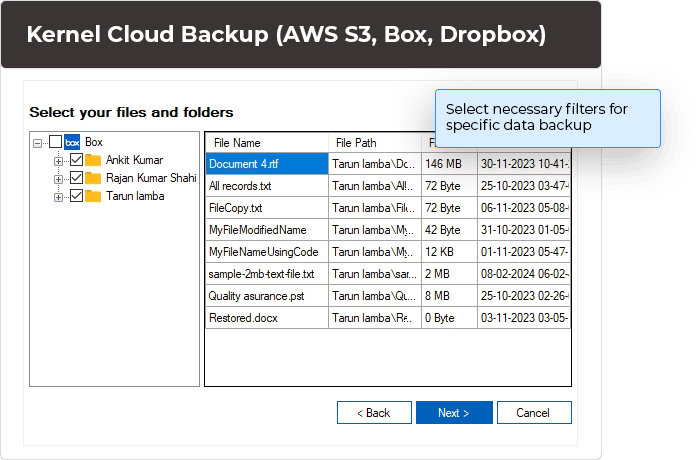
Task: Select Tarun lamba tree label
Action: pyautogui.click(x=135, y=196)
